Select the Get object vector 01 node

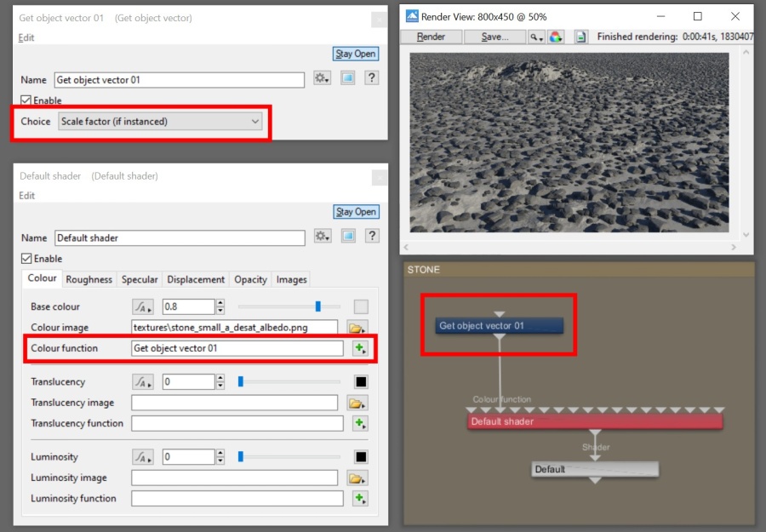[x=499, y=323]
